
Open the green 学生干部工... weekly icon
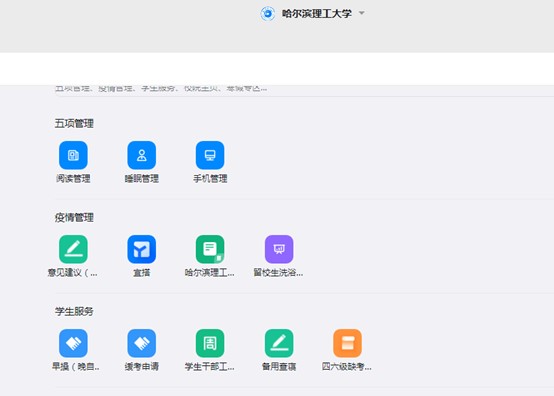click(210, 343)
